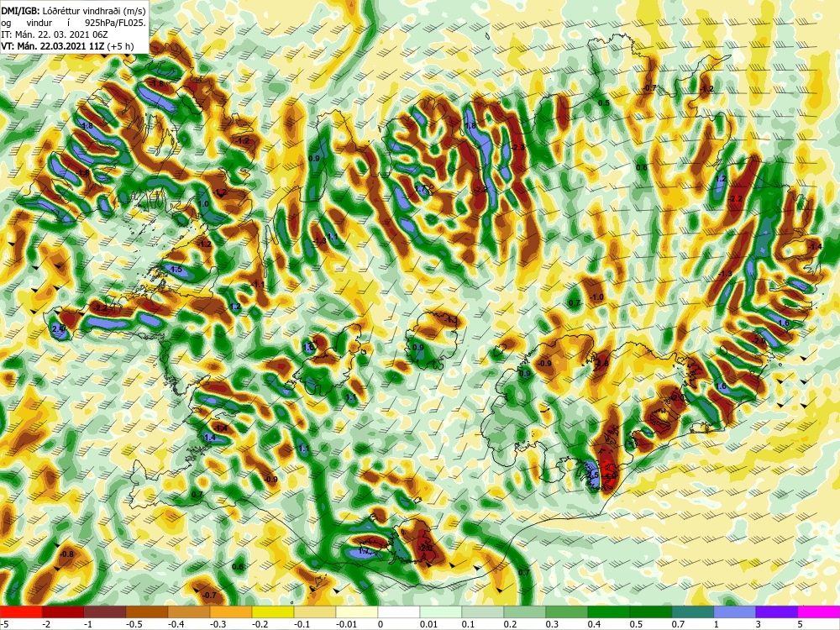The height and width of the screenshot is (630, 840).
Task: Select the pale gold swatch between -0.1 and -0.01
Action: click(315, 612)
